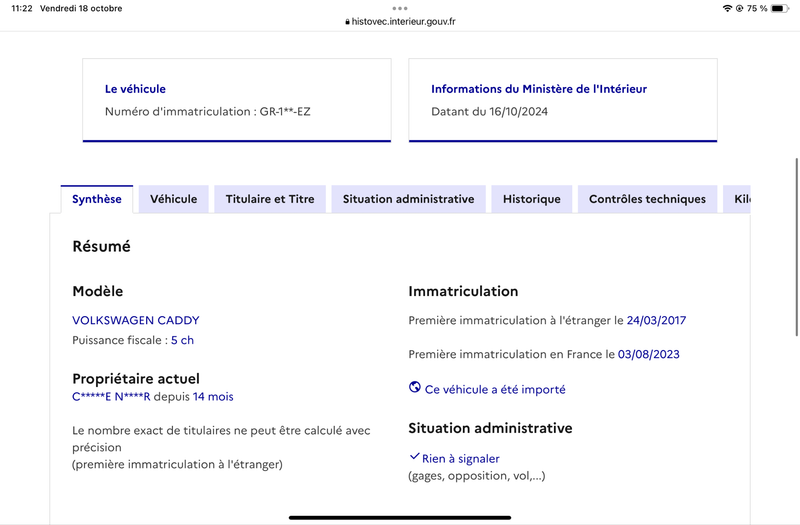
Task: Click the Ce véhicule a été importé text
Action: coord(495,389)
